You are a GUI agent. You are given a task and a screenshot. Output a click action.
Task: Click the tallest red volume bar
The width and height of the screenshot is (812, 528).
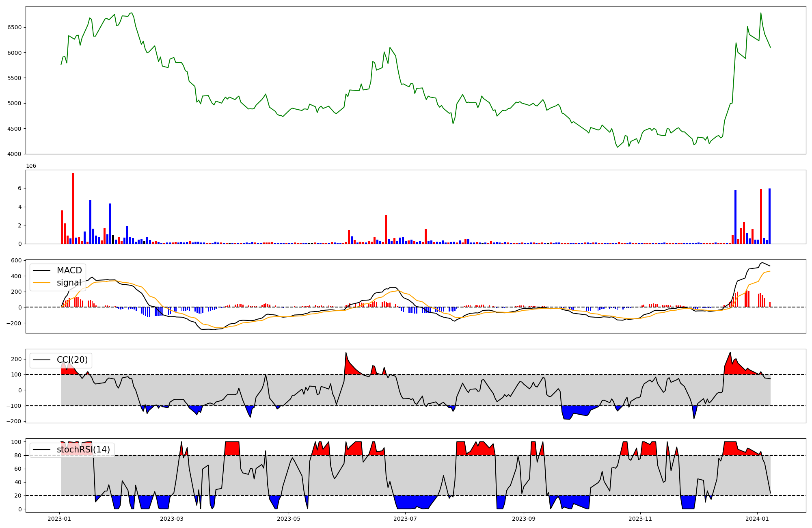(73, 208)
